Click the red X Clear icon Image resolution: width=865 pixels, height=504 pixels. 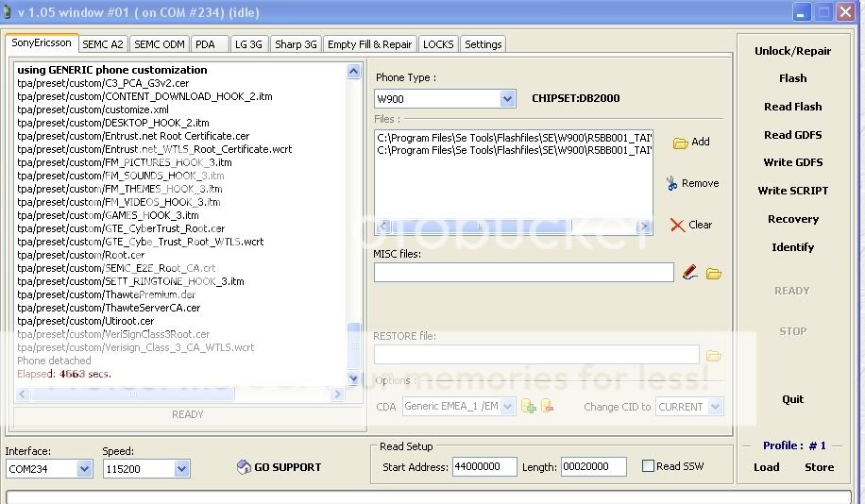[677, 225]
